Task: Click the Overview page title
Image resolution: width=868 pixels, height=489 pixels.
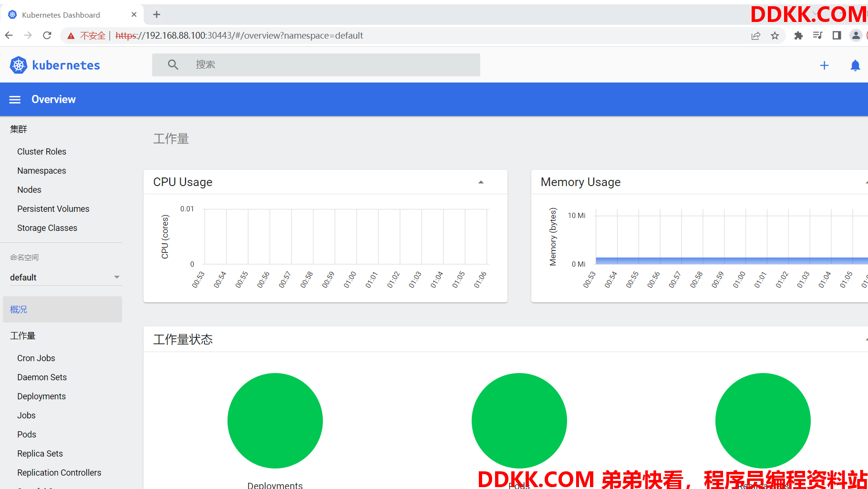Action: coord(53,100)
